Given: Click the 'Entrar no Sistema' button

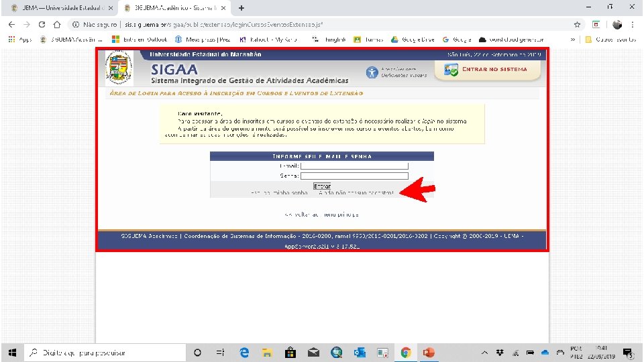Looking at the screenshot, I should pyautogui.click(x=488, y=70).
